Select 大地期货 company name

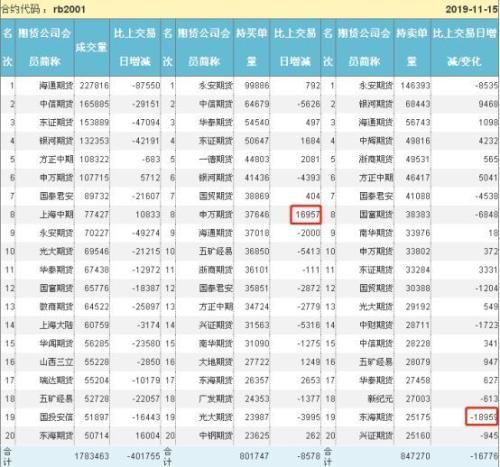tap(216, 362)
